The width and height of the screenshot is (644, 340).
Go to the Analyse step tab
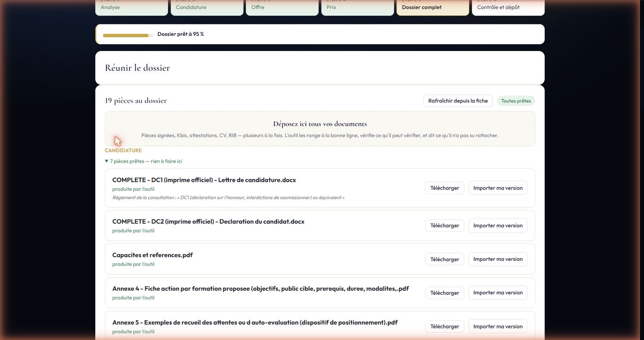(x=132, y=7)
